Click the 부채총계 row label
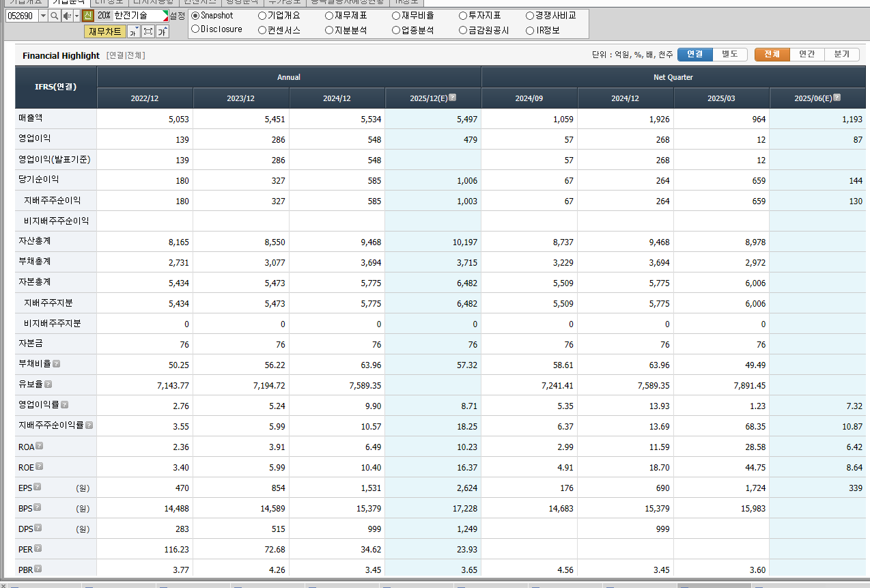This screenshot has width=870, height=588. pos(35,262)
